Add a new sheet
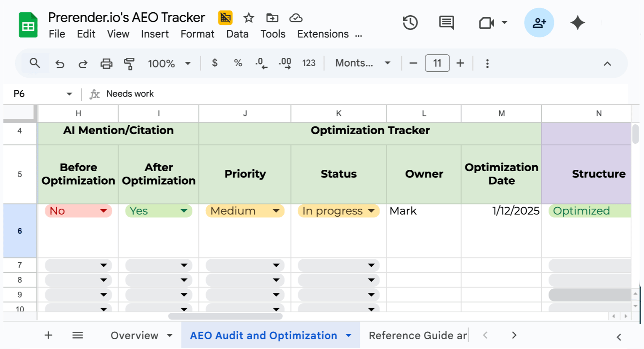 pos(48,335)
